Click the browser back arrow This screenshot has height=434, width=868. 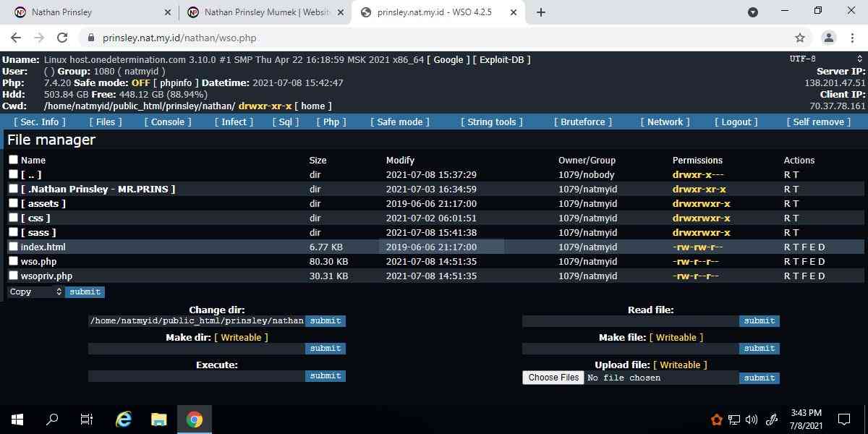click(16, 38)
